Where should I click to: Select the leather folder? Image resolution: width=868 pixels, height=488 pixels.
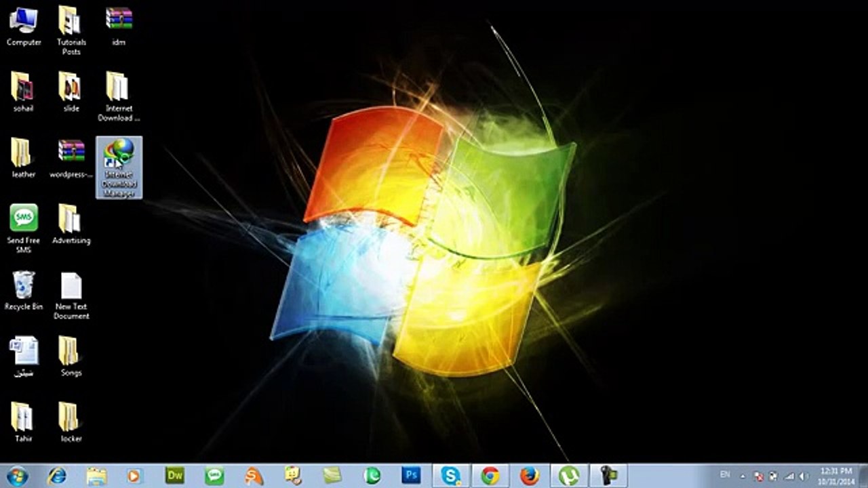pos(24,158)
